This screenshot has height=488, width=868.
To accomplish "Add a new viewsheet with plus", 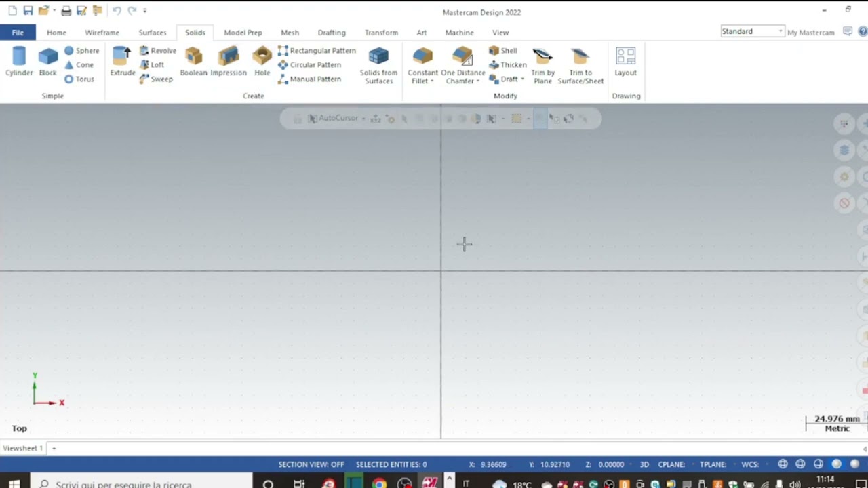I will pyautogui.click(x=54, y=448).
